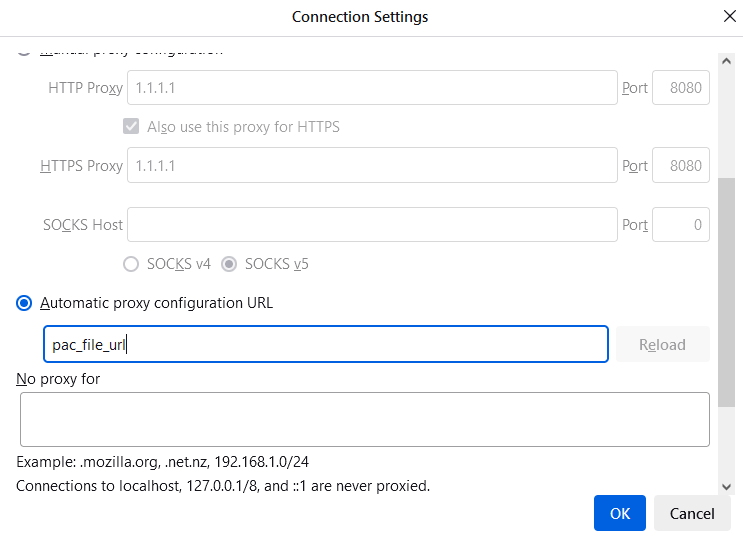The image size is (743, 537).
Task: Click the scrollbar down arrow
Action: (x=728, y=486)
